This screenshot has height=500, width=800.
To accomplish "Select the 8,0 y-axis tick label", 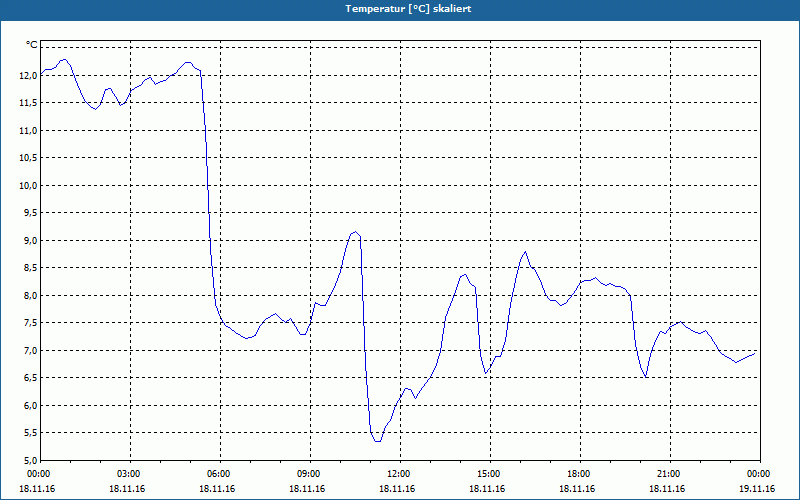I will [30, 296].
